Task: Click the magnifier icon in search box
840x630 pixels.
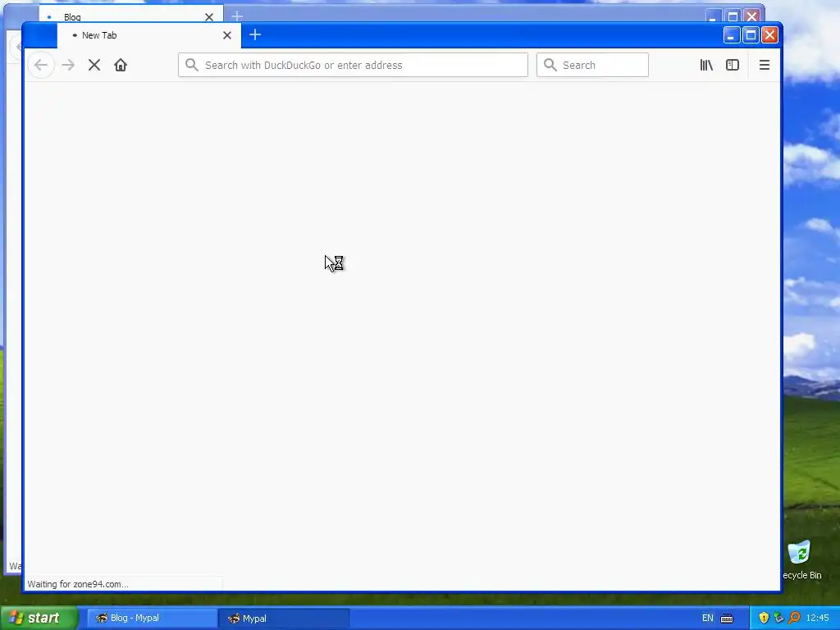Action: (x=550, y=65)
